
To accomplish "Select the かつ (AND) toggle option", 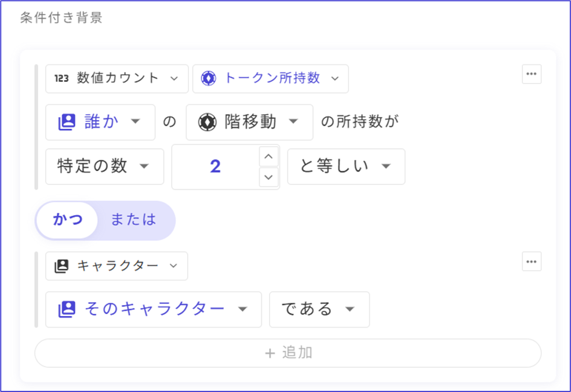I will point(67,220).
